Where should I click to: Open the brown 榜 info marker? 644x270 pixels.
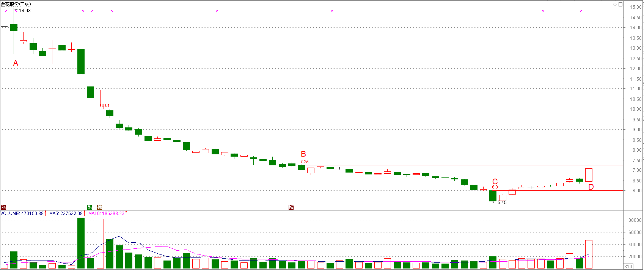[x=100, y=207]
